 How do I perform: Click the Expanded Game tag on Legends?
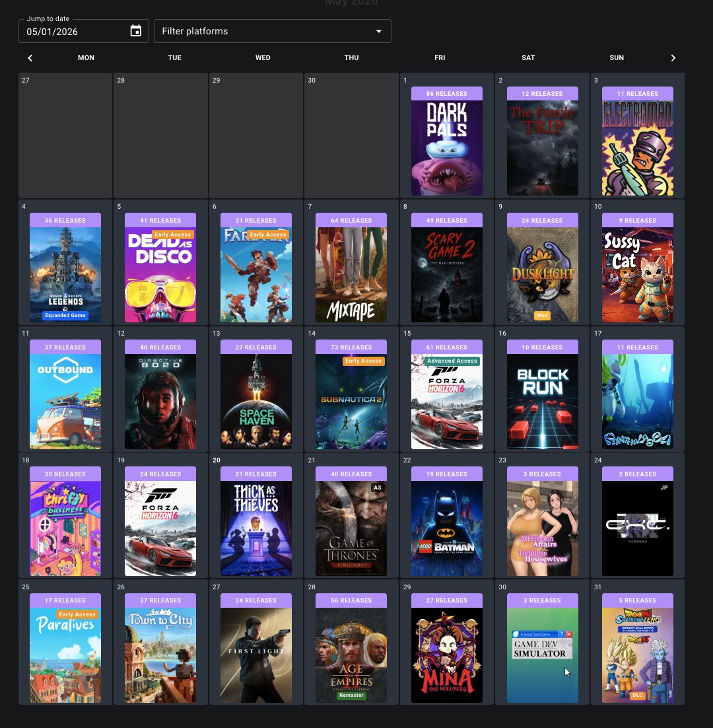click(x=65, y=315)
